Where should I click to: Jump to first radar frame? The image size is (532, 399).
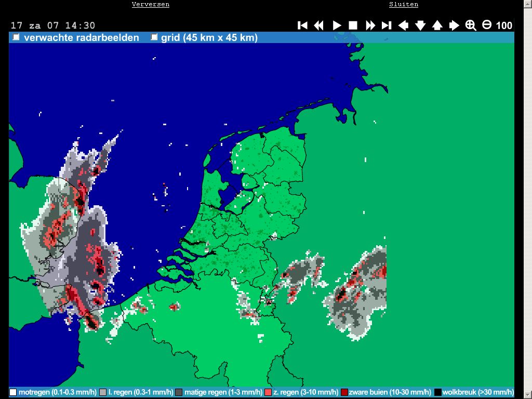point(302,25)
